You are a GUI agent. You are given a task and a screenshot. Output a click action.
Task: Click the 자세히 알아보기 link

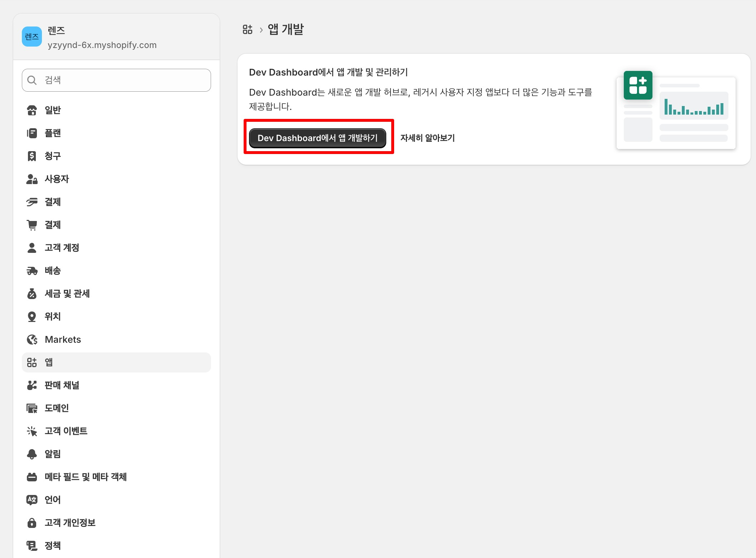tap(427, 138)
